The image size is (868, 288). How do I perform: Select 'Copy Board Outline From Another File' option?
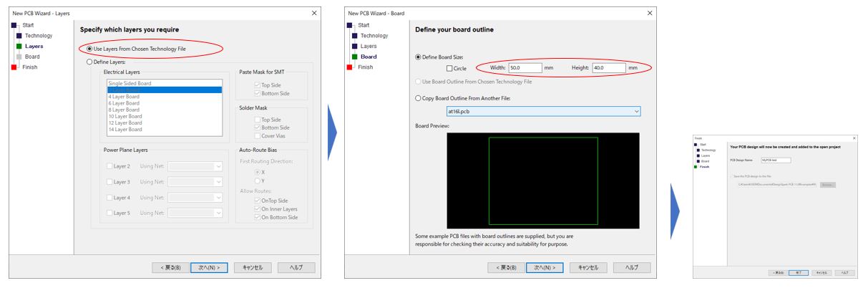419,98
